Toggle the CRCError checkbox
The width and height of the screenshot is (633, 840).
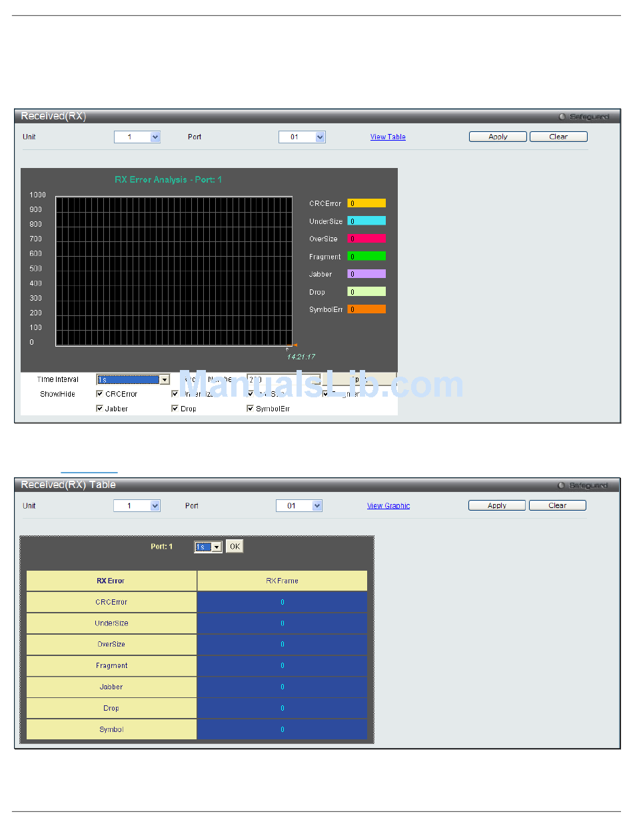tap(100, 394)
